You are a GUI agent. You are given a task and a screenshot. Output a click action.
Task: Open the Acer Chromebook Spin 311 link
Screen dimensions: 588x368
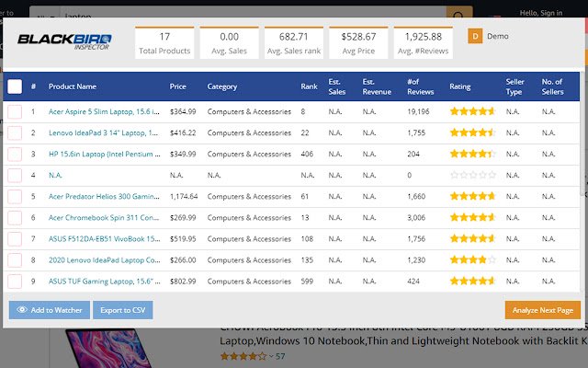point(104,218)
